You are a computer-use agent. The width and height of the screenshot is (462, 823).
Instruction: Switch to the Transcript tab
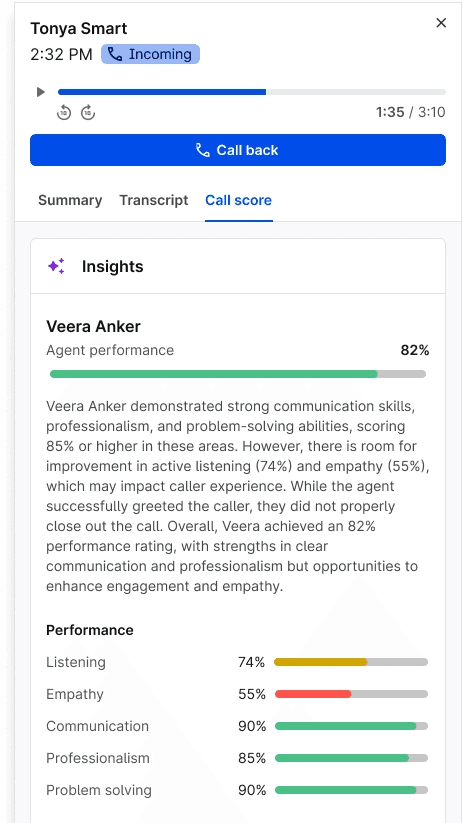(153, 200)
